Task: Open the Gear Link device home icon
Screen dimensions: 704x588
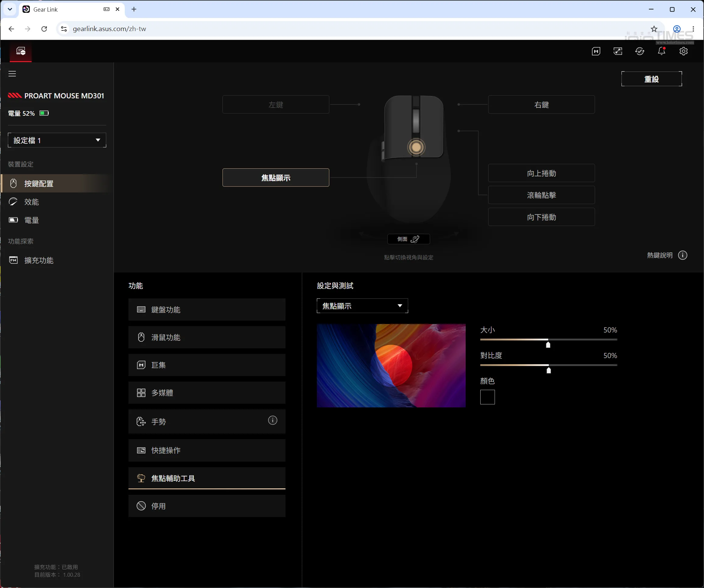Action: 21,51
